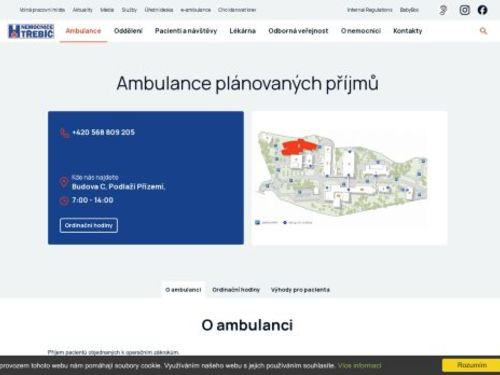500x375 pixels.
Task: Open the Ambulance menu item
Action: [83, 31]
